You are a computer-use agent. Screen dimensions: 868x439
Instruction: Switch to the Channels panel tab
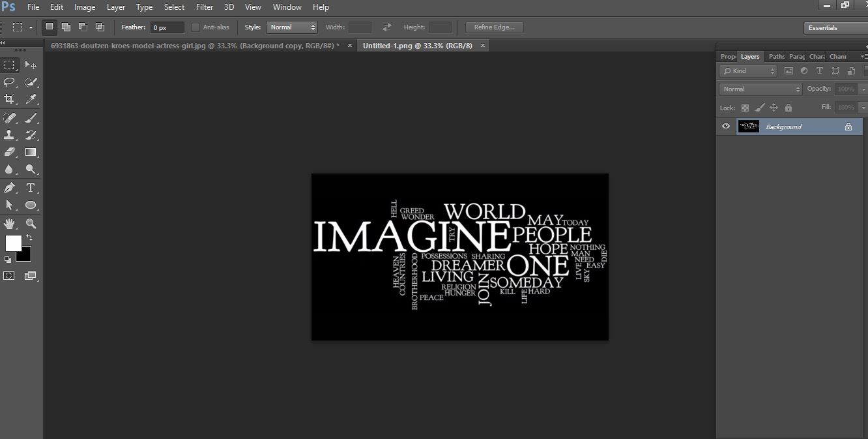coord(838,57)
